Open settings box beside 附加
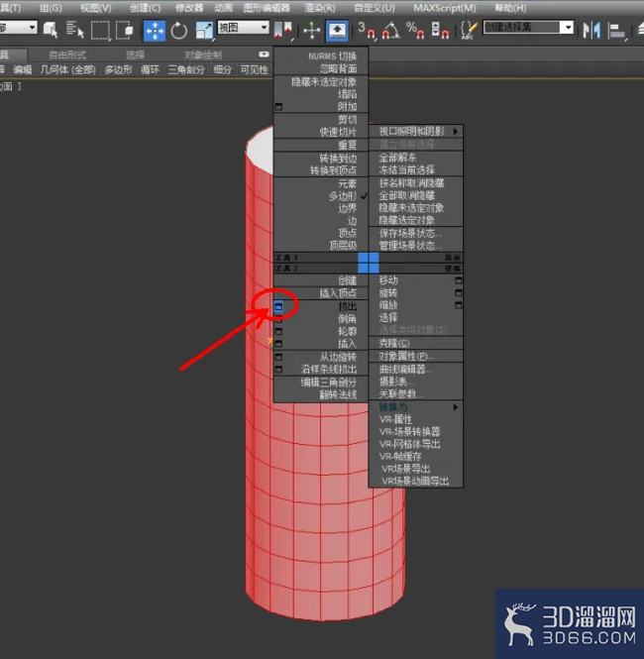 click(278, 107)
